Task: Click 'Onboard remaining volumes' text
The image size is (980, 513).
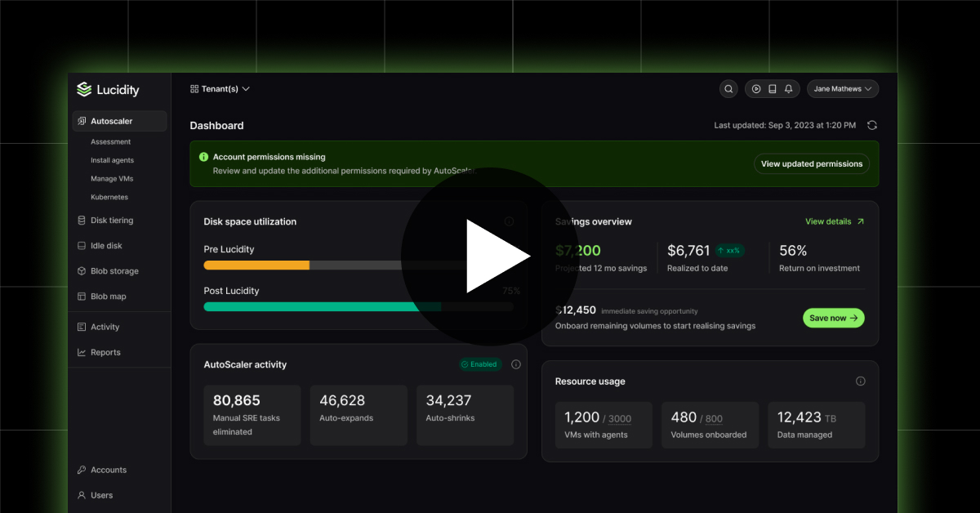Action: pos(655,326)
